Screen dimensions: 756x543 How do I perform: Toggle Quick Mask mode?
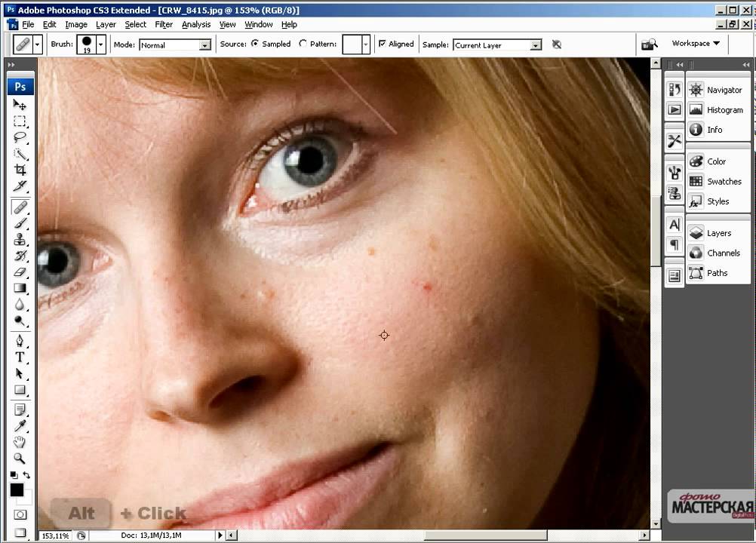(x=20, y=514)
